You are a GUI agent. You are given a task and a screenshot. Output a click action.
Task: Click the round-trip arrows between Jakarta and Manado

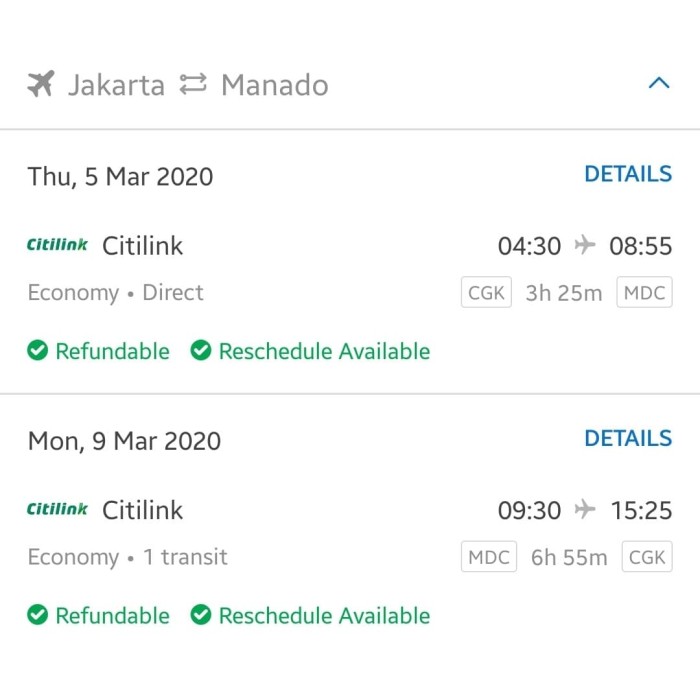pyautogui.click(x=192, y=85)
